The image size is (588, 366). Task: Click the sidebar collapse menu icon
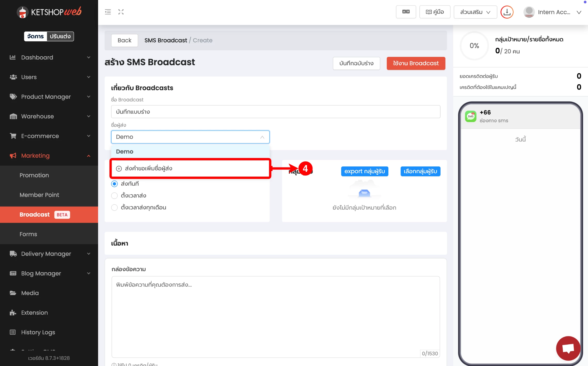108,12
